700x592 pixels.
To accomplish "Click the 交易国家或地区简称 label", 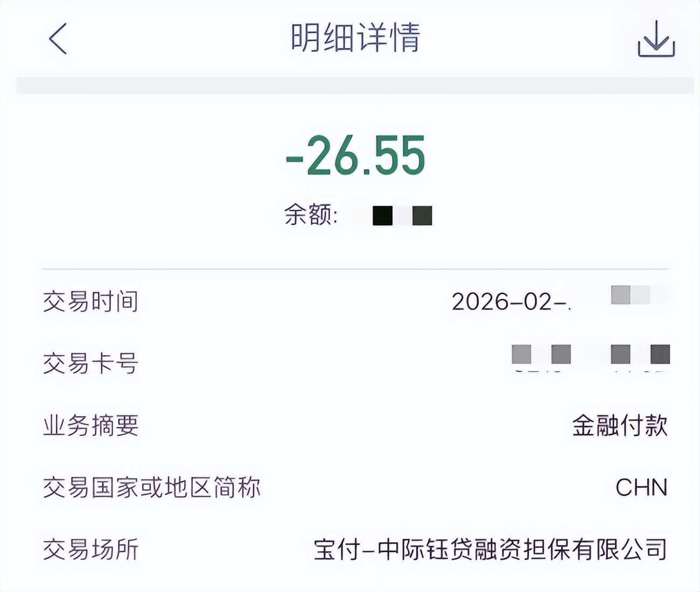I will point(152,488).
